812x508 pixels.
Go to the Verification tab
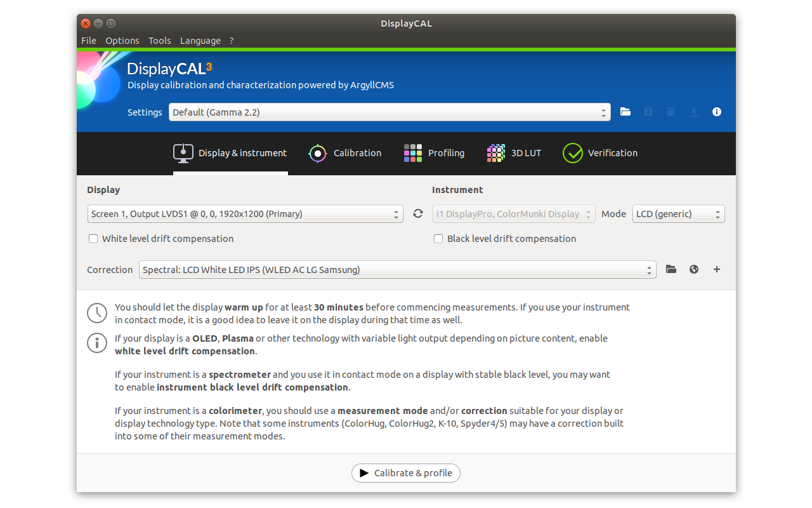coord(600,153)
